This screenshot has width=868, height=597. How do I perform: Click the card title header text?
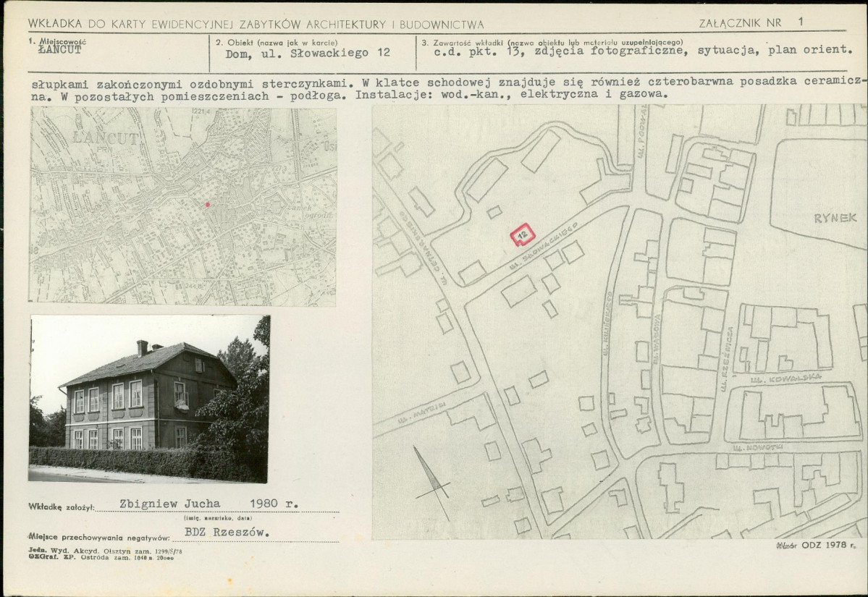click(x=256, y=25)
